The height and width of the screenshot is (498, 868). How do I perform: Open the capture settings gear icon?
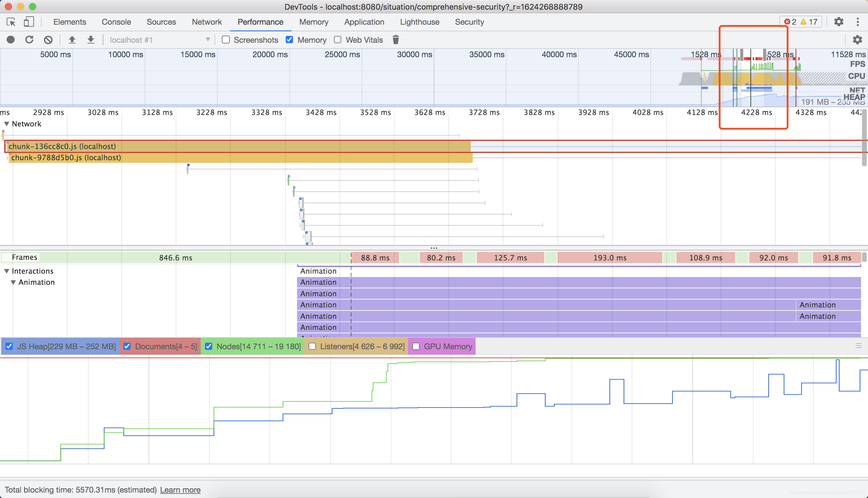point(857,40)
